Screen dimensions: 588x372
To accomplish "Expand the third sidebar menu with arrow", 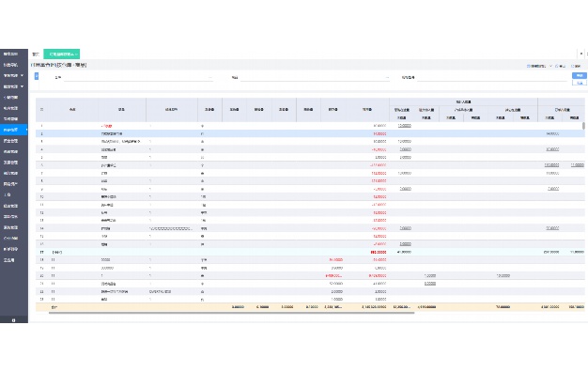I will coord(14,75).
